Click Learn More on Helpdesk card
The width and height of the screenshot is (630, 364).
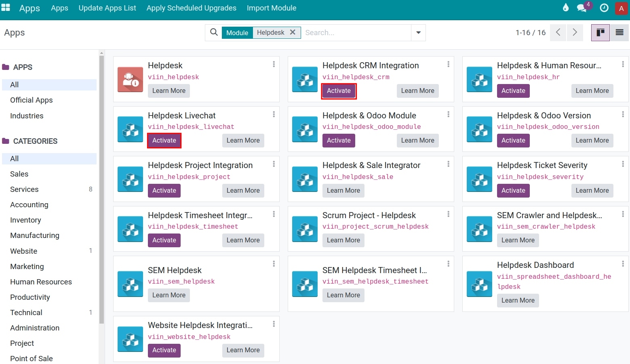click(x=169, y=91)
